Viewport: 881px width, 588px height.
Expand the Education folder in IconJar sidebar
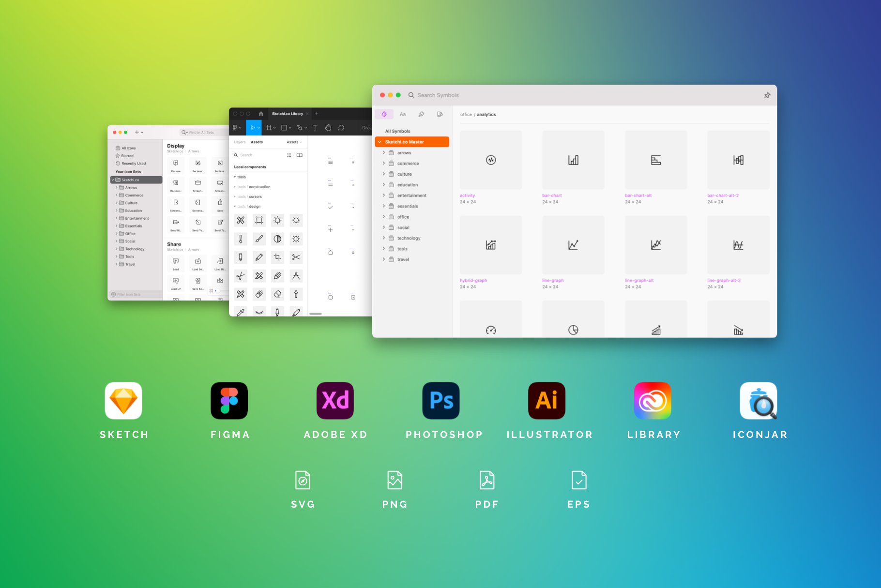point(117,211)
